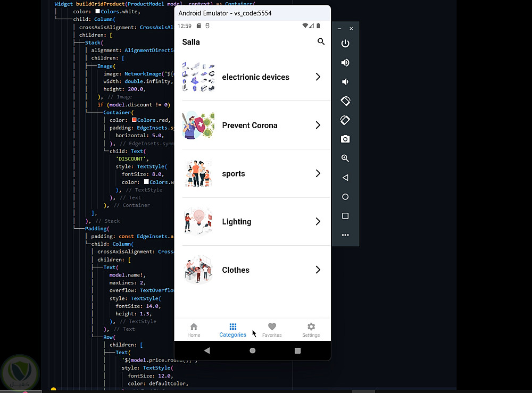Click the emulator volume down button

pos(345,82)
